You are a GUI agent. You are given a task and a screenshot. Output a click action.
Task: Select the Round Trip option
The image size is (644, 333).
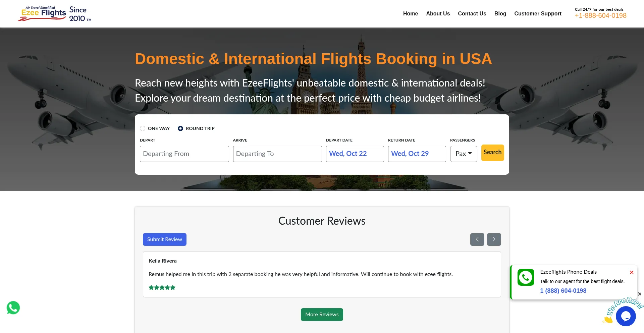tap(180, 128)
